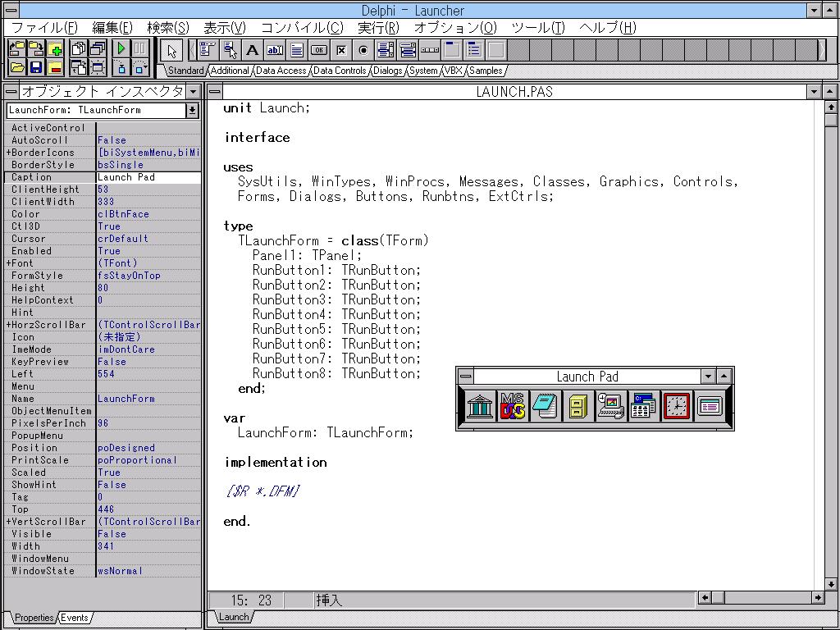
Task: Open the コンパイル(C) menu
Action: coord(303,28)
